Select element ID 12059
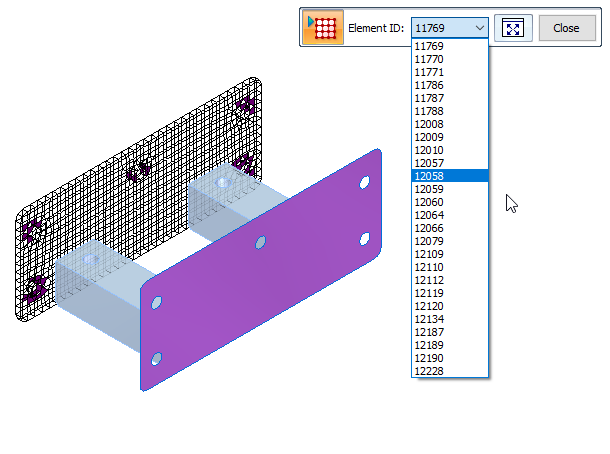This screenshot has height=454, width=610. click(450, 189)
